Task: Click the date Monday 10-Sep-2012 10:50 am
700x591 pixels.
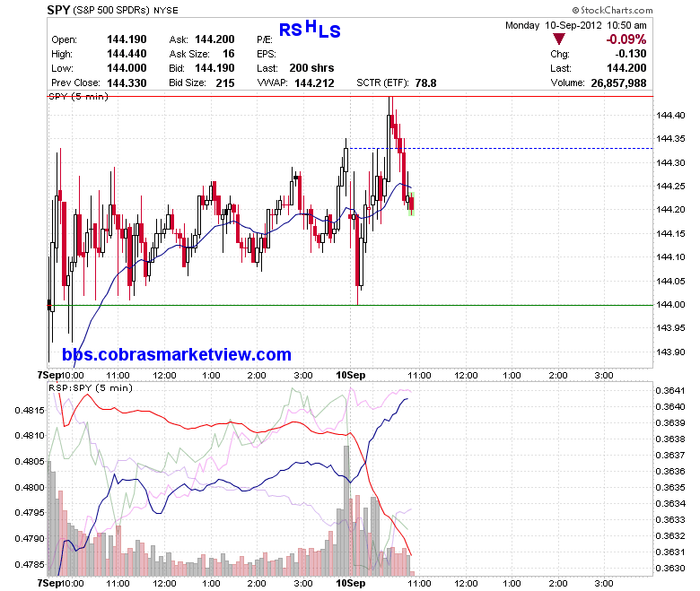Action: pyautogui.click(x=576, y=25)
